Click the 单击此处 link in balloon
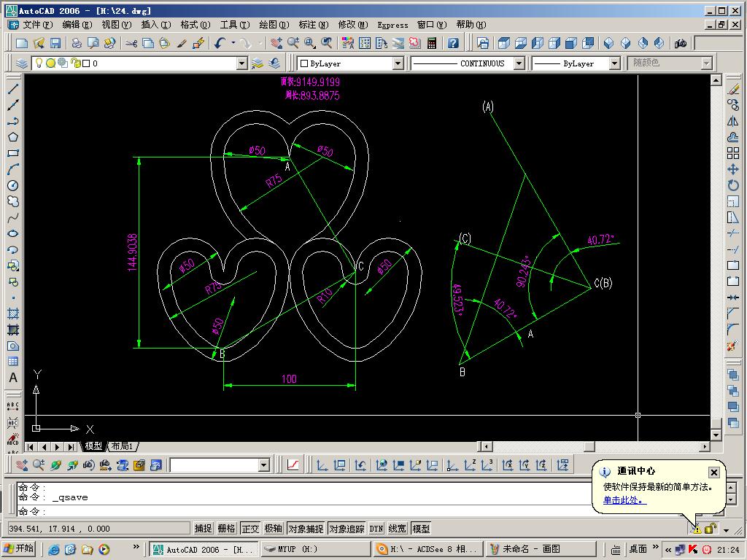This screenshot has height=560, width=747. (624, 500)
